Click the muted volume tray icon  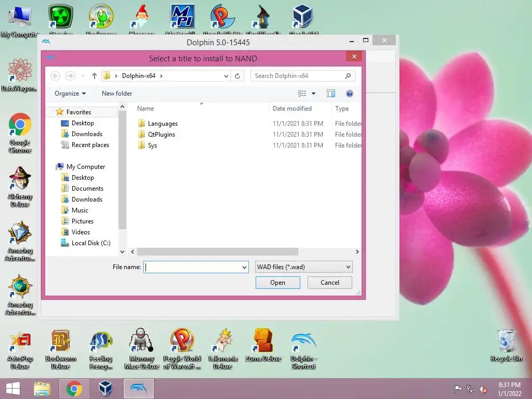click(483, 389)
